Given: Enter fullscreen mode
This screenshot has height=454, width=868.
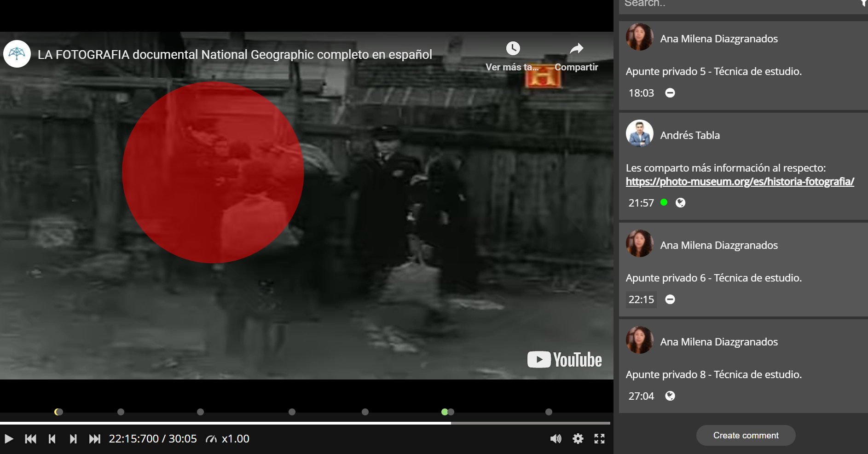Looking at the screenshot, I should (x=599, y=439).
